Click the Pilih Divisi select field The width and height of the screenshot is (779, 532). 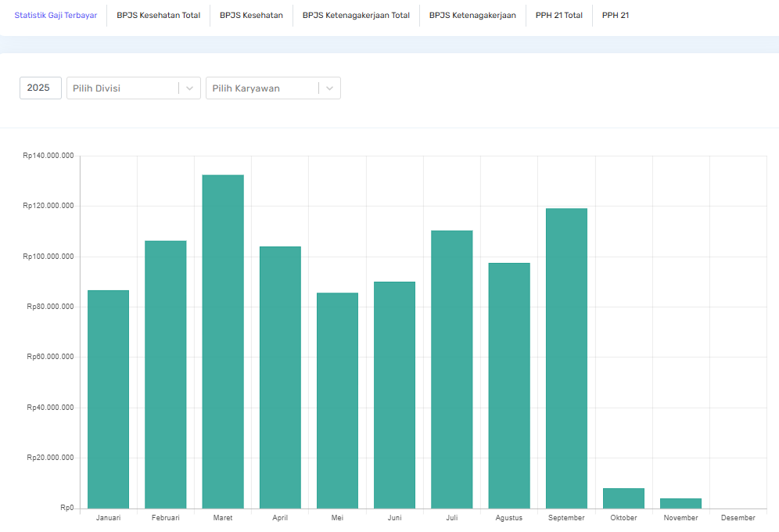(123, 88)
